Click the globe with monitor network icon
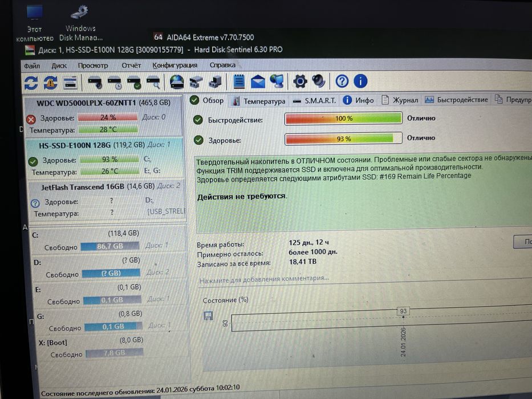The width and height of the screenshot is (532, 399). pyautogui.click(x=277, y=82)
